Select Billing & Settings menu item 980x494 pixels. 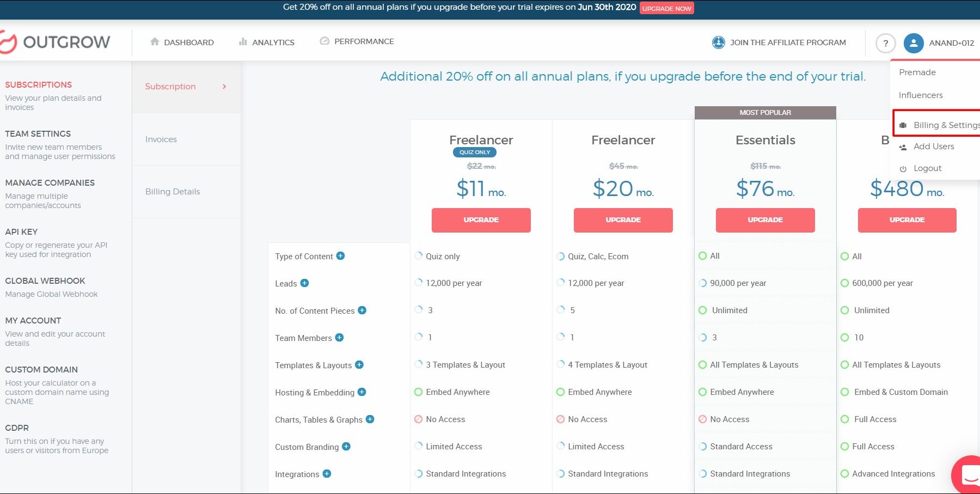coord(946,125)
